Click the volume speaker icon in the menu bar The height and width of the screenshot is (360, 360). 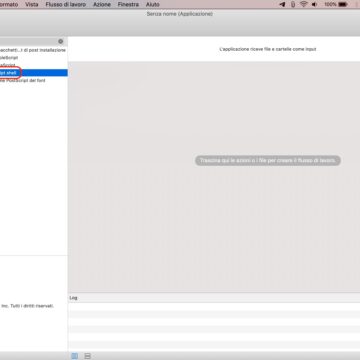coord(314,4)
